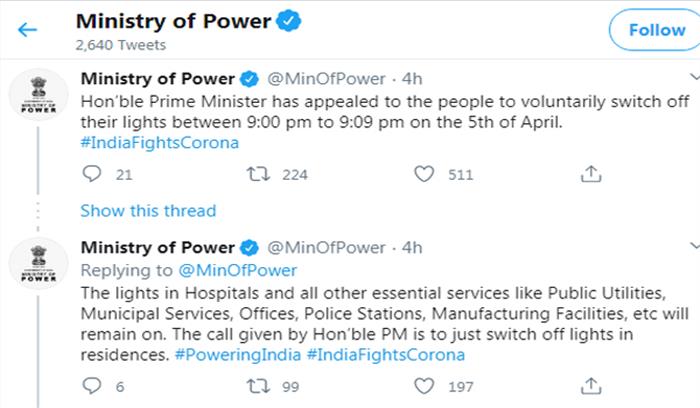Open the first tweet's 4h timestamp
The width and height of the screenshot is (700, 408).
(x=412, y=79)
